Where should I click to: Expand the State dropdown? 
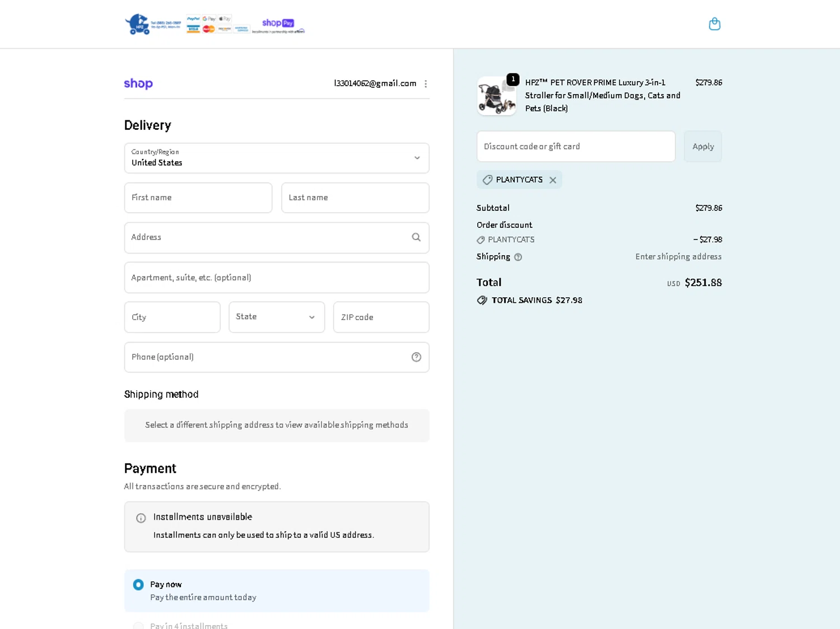tap(277, 317)
